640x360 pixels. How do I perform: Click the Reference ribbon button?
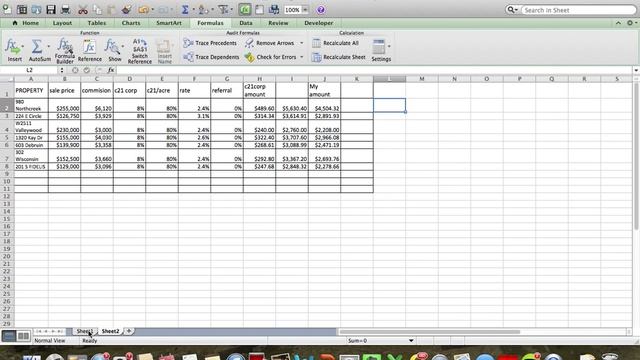pyautogui.click(x=89, y=51)
